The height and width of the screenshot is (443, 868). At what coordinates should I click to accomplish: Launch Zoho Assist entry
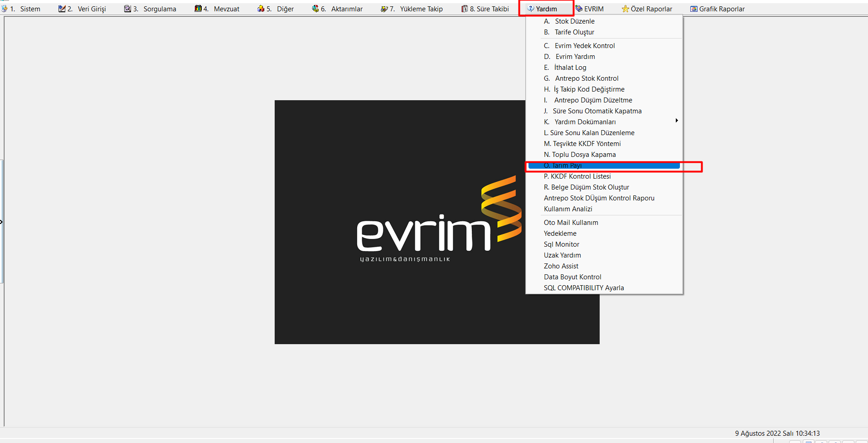click(604, 266)
